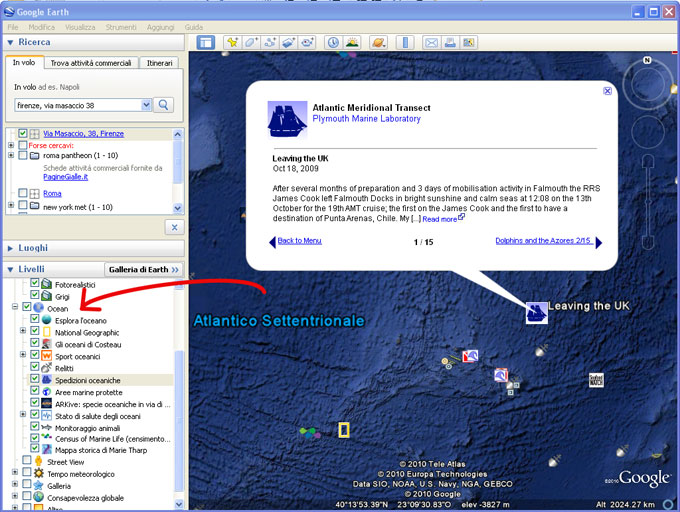Image resolution: width=680 pixels, height=512 pixels.
Task: Uncheck Esplora l'oceano layer
Action: tap(35, 319)
